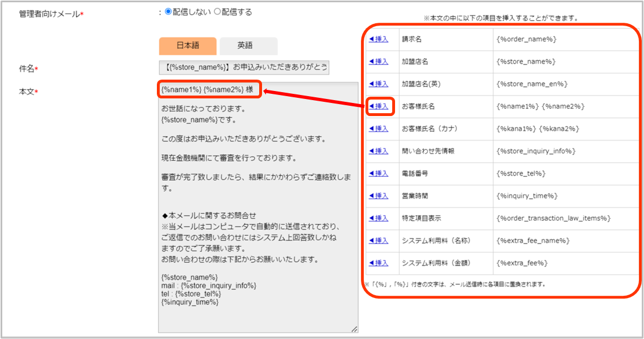This screenshot has height=339, width=644.
Task: Click the {%order_name%} variable text
Action: pos(526,39)
